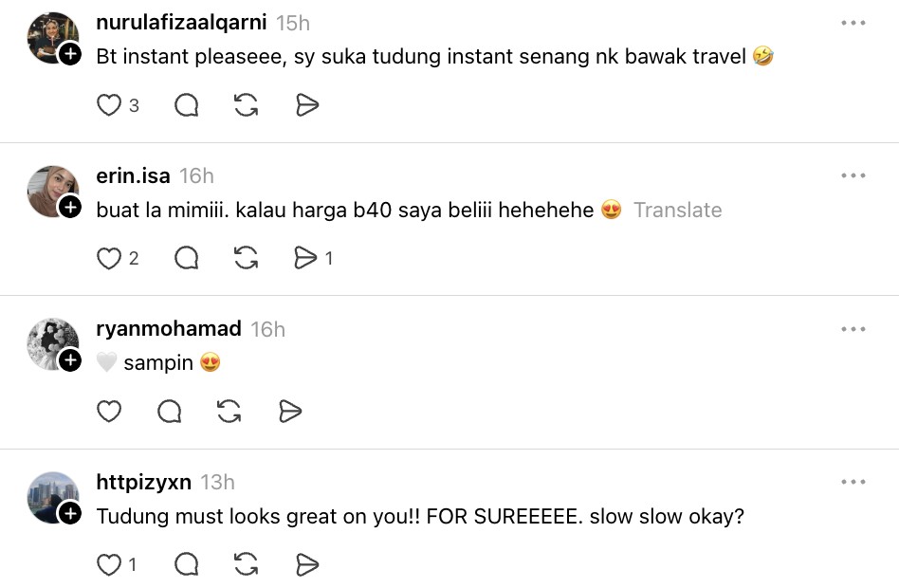This screenshot has width=899, height=588.
Task: Share erin.isa's comment via send icon
Action: pyautogui.click(x=305, y=258)
